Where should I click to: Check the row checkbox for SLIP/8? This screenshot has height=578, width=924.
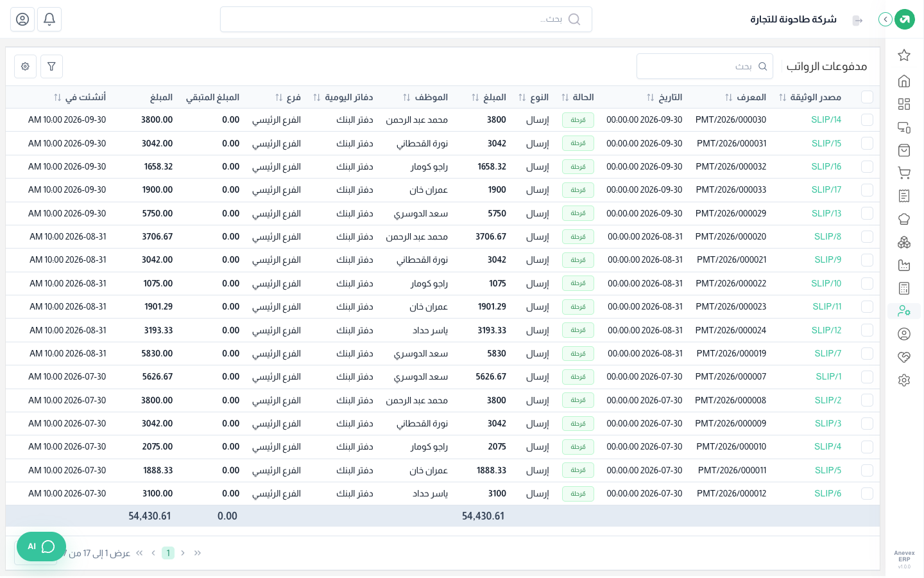pyautogui.click(x=867, y=236)
